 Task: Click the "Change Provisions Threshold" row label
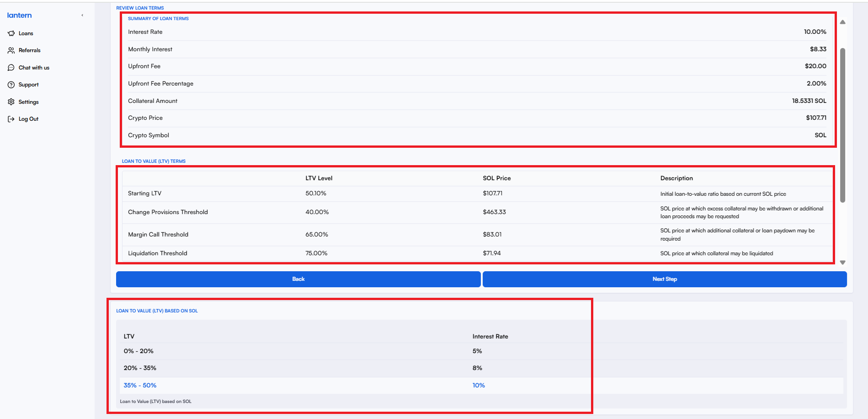coord(168,212)
